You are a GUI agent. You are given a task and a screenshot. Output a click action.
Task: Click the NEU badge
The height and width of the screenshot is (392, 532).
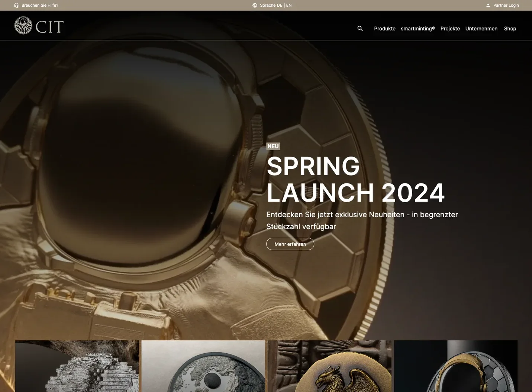tap(273, 146)
